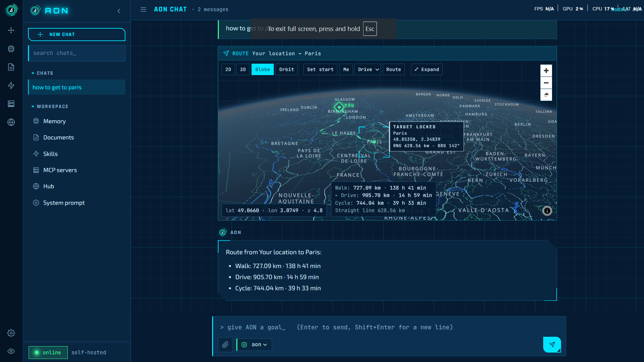Attach a file with the paperclip icon
The width and height of the screenshot is (644, 362).
coord(225,344)
